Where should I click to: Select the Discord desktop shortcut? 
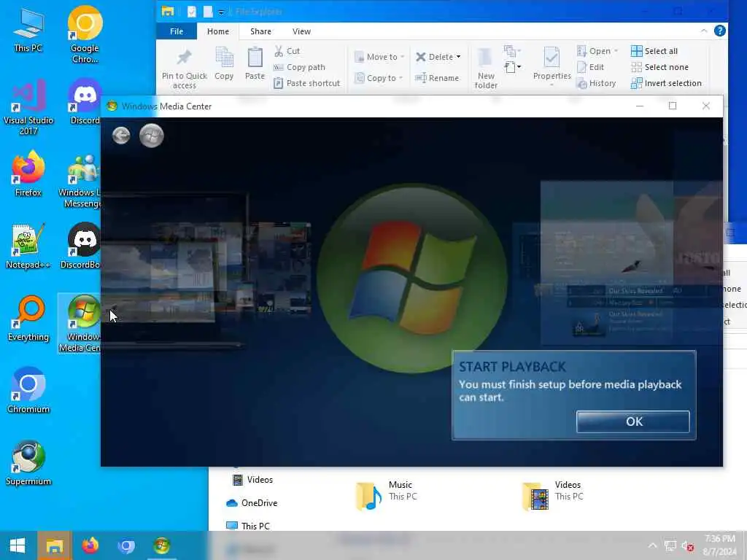pos(85,102)
